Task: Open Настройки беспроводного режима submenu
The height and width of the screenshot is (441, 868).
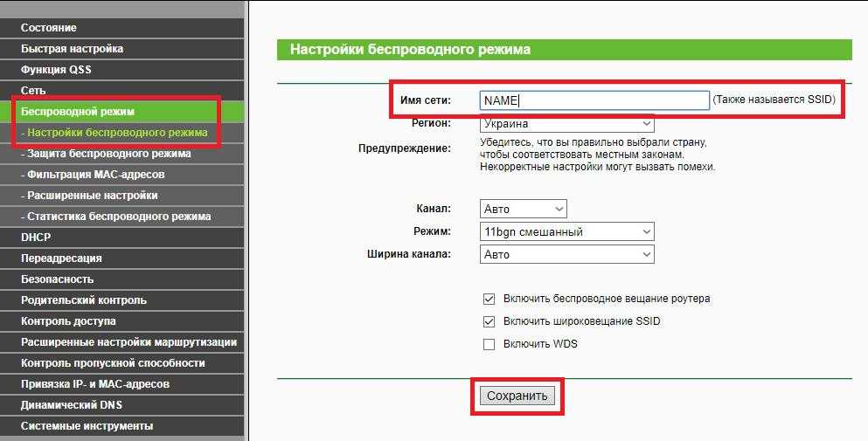Action: pos(122,133)
